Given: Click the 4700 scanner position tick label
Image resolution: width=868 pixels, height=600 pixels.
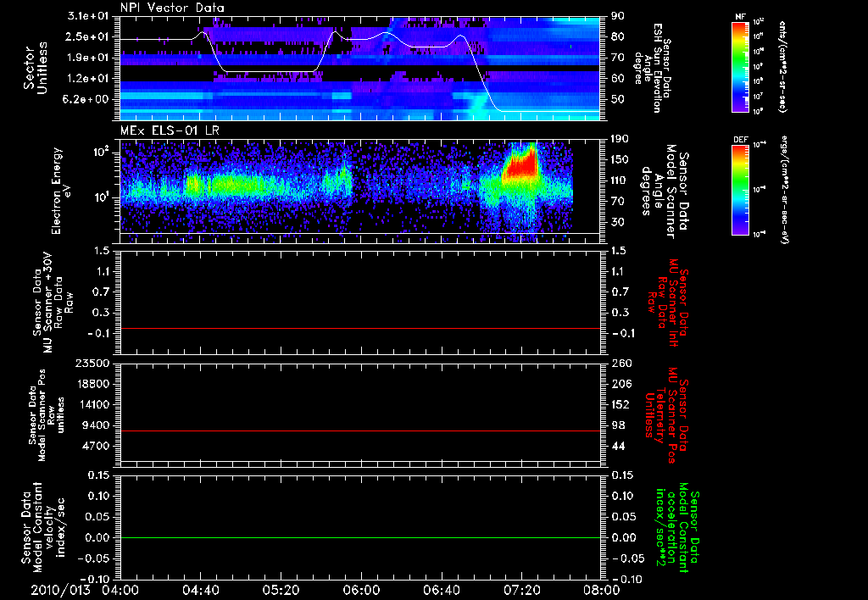Looking at the screenshot, I should 96,446.
